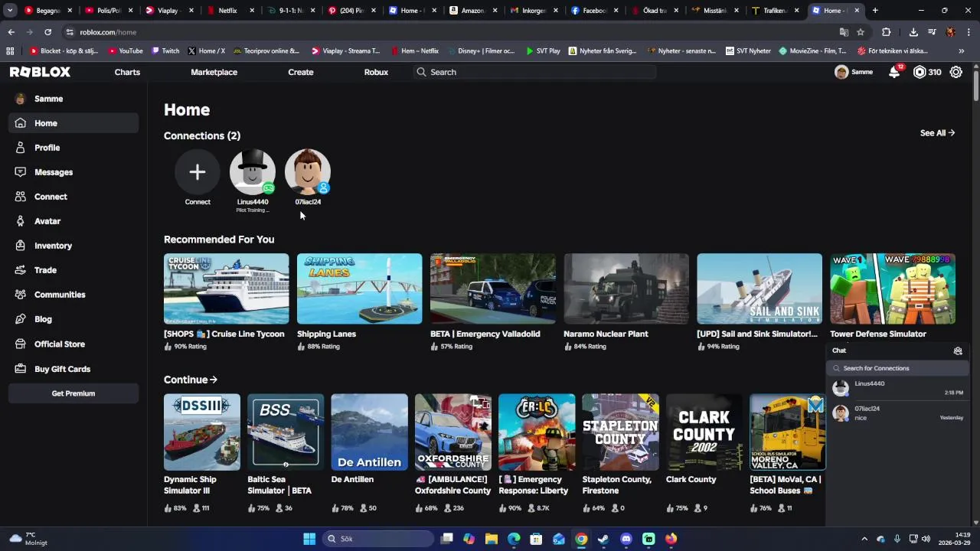Click the Messages icon in sidebar
980x551 pixels.
[20, 172]
